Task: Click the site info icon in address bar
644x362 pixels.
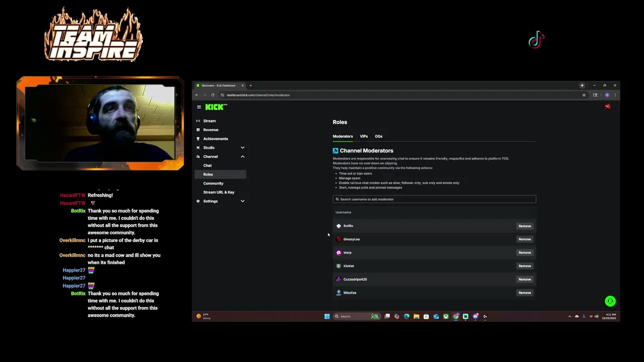Action: 222,95
